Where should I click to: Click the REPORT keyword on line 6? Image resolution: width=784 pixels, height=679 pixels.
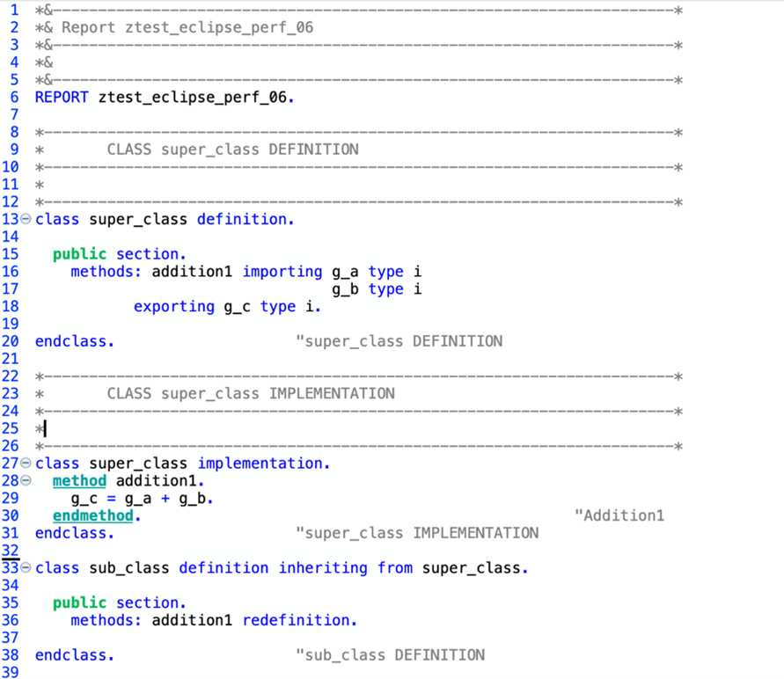tap(62, 97)
